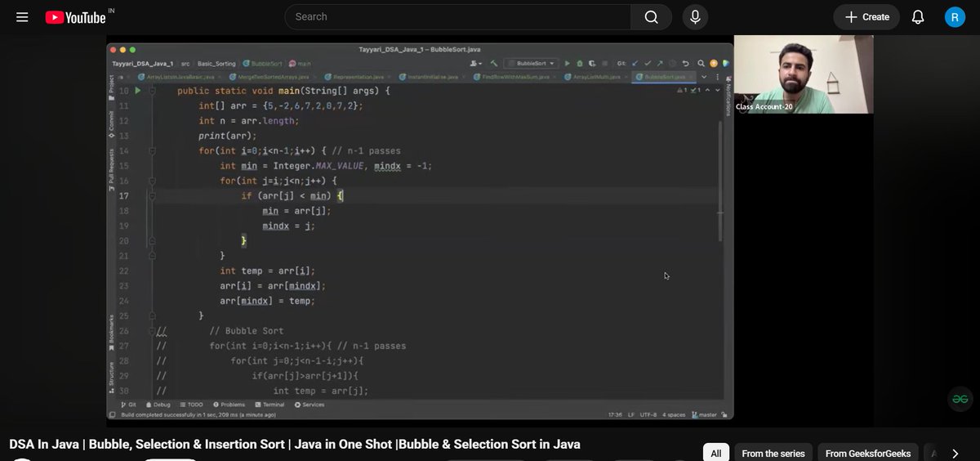Open the Terminal tool window
Image resolution: width=980 pixels, height=461 pixels.
click(269, 405)
